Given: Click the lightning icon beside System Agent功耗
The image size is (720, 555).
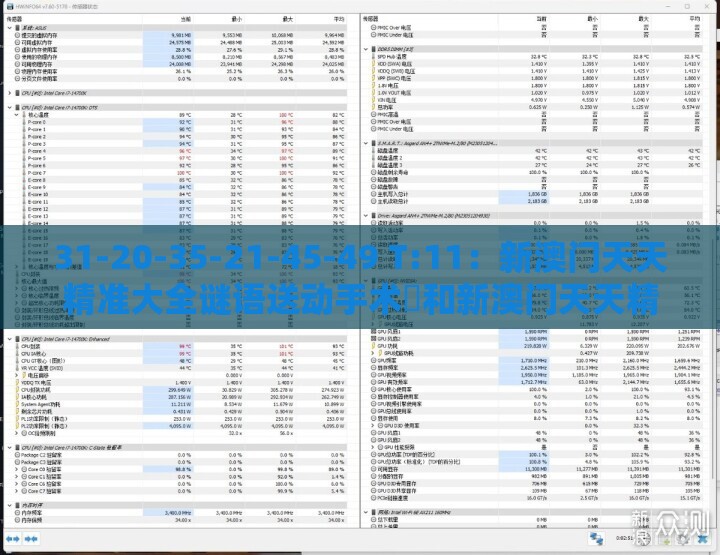Looking at the screenshot, I should (17, 404).
